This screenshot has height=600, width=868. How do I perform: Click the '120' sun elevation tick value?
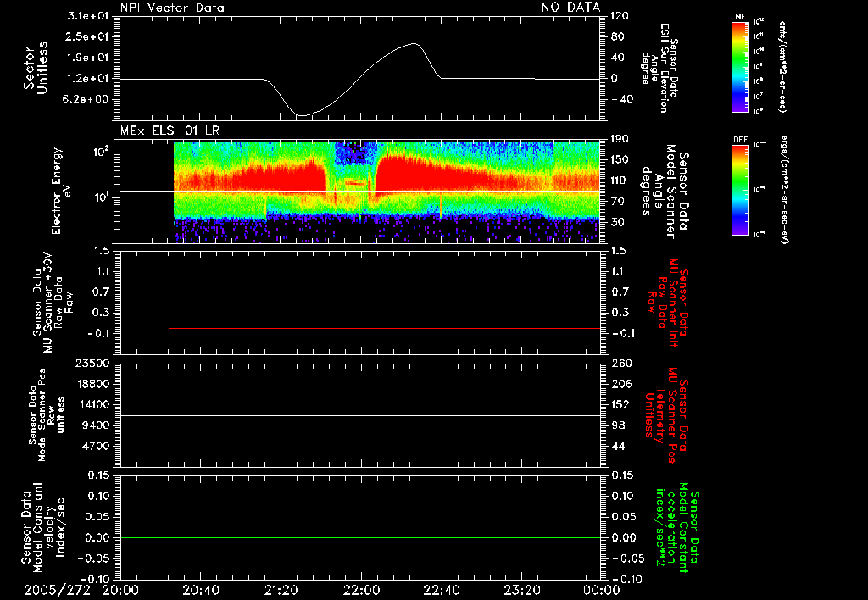pyautogui.click(x=620, y=16)
